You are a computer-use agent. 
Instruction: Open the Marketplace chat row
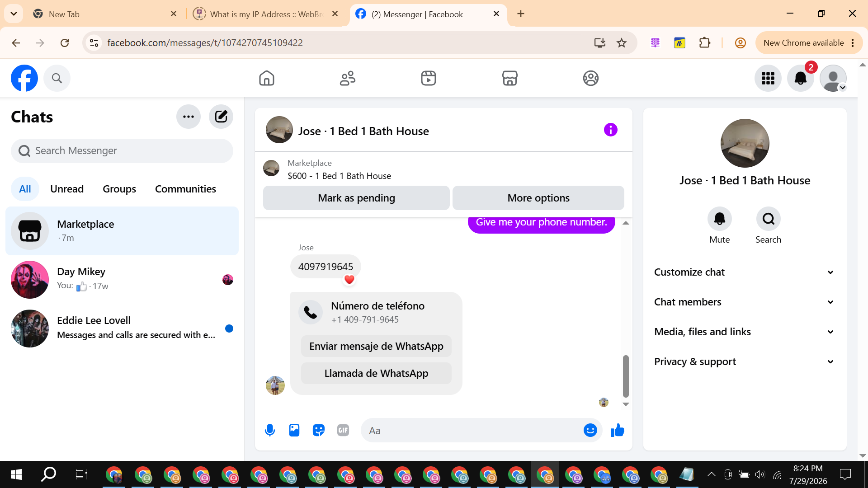(122, 231)
